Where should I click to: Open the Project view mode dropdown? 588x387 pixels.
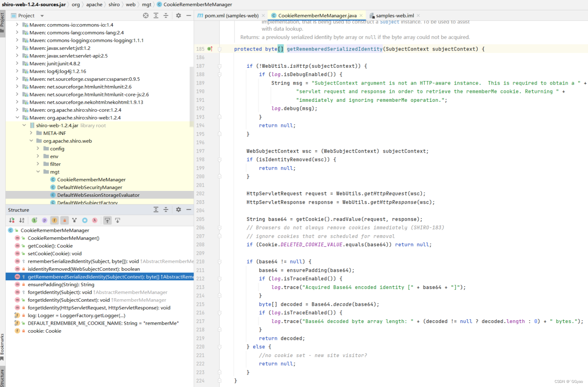click(42, 16)
